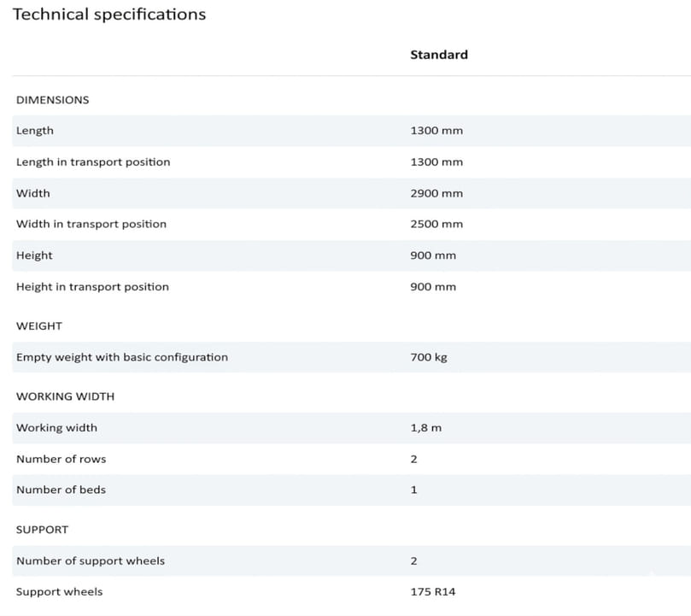Select the 1,8 m working width value
This screenshot has width=691, height=616.
tap(425, 428)
